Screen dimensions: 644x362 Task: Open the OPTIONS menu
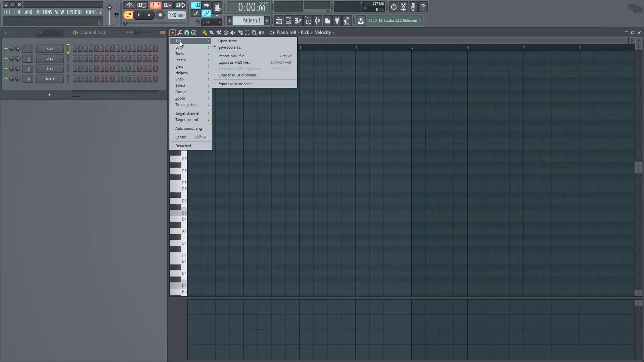click(74, 12)
